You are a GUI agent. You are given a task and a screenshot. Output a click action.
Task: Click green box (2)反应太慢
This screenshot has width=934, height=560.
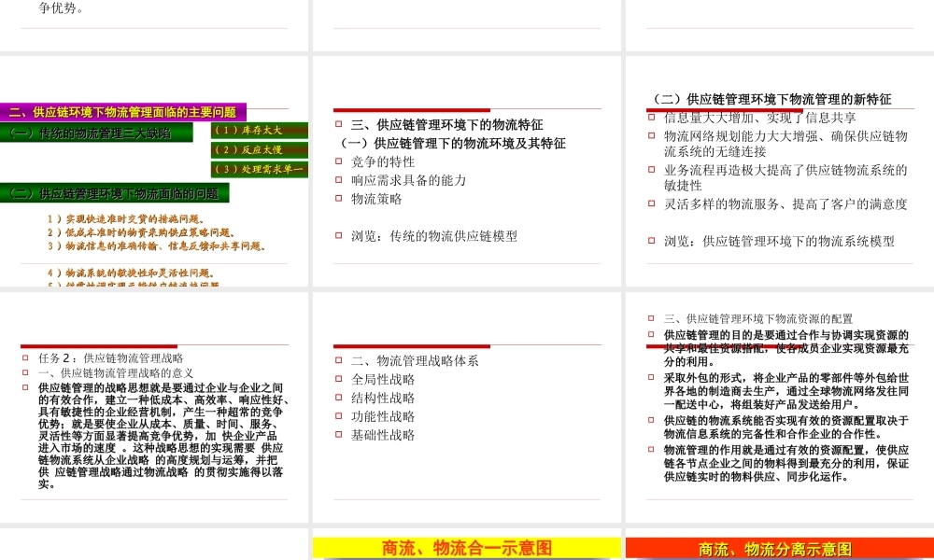(x=259, y=150)
